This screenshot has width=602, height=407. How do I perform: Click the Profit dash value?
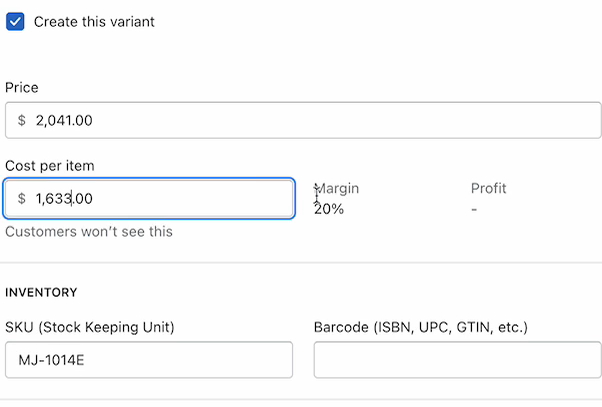point(474,210)
